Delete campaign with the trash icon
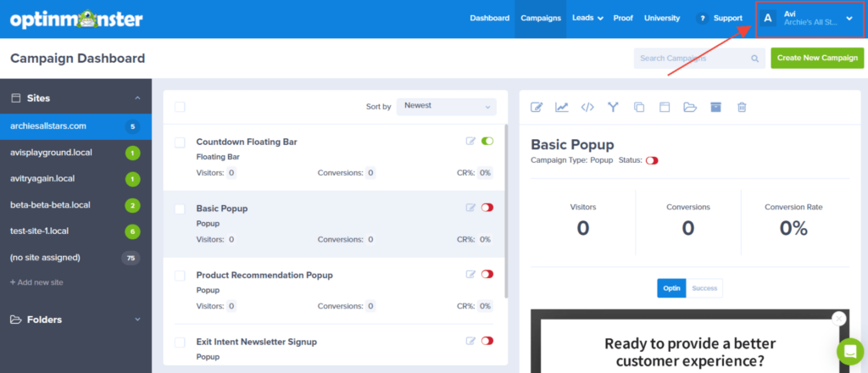Screen dimensions: 868x373 [742, 107]
